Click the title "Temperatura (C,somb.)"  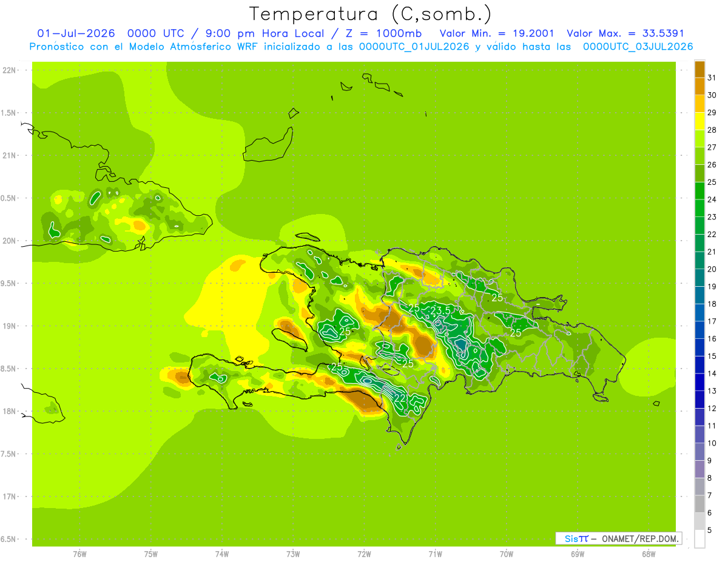[370, 13]
